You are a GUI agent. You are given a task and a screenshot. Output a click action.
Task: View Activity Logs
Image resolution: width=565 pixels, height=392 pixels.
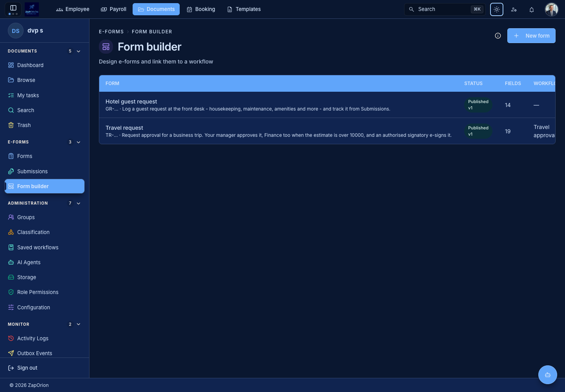[44, 338]
